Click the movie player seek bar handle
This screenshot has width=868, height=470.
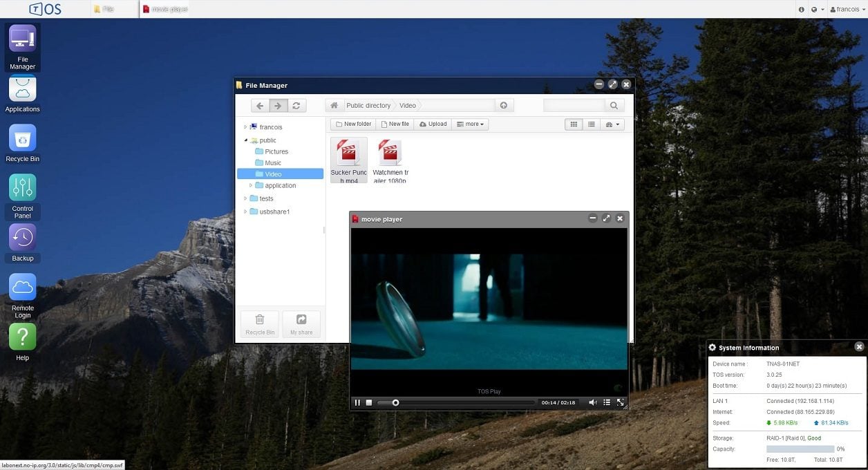(395, 402)
